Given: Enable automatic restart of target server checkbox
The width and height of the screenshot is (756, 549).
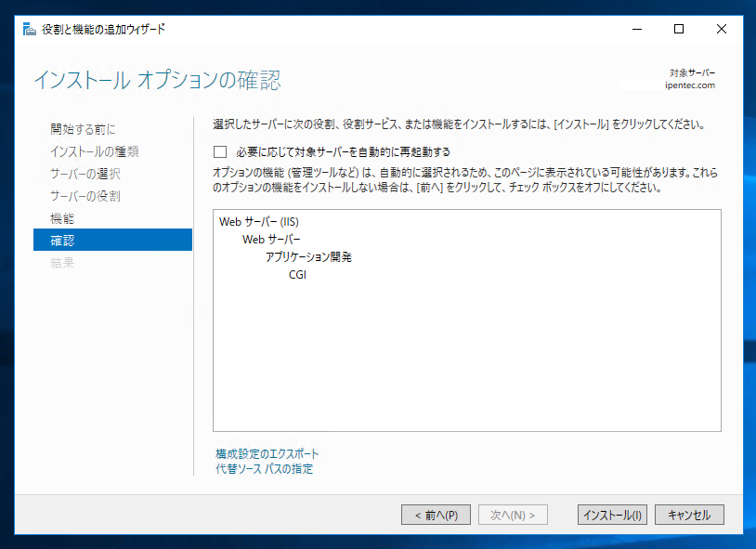Looking at the screenshot, I should pyautogui.click(x=220, y=152).
